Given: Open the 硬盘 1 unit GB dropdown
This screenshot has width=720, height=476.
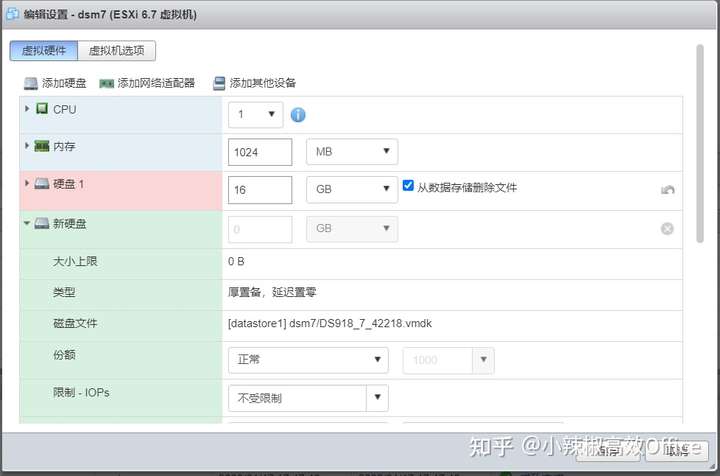Looking at the screenshot, I should tap(352, 189).
